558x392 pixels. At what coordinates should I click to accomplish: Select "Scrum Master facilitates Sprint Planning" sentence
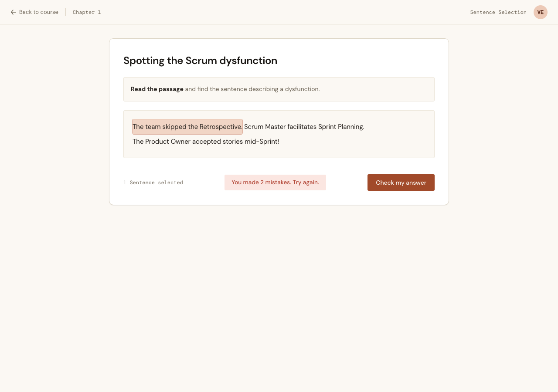(x=304, y=127)
